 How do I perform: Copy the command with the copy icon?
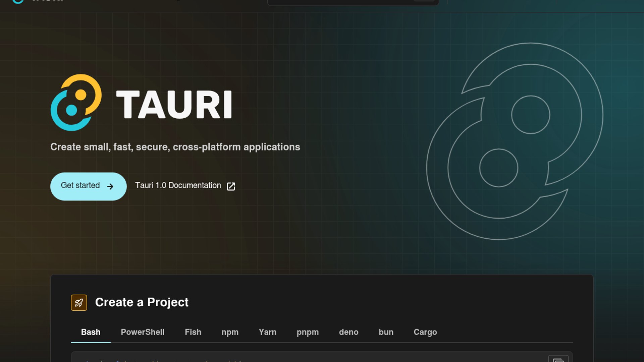click(558, 359)
